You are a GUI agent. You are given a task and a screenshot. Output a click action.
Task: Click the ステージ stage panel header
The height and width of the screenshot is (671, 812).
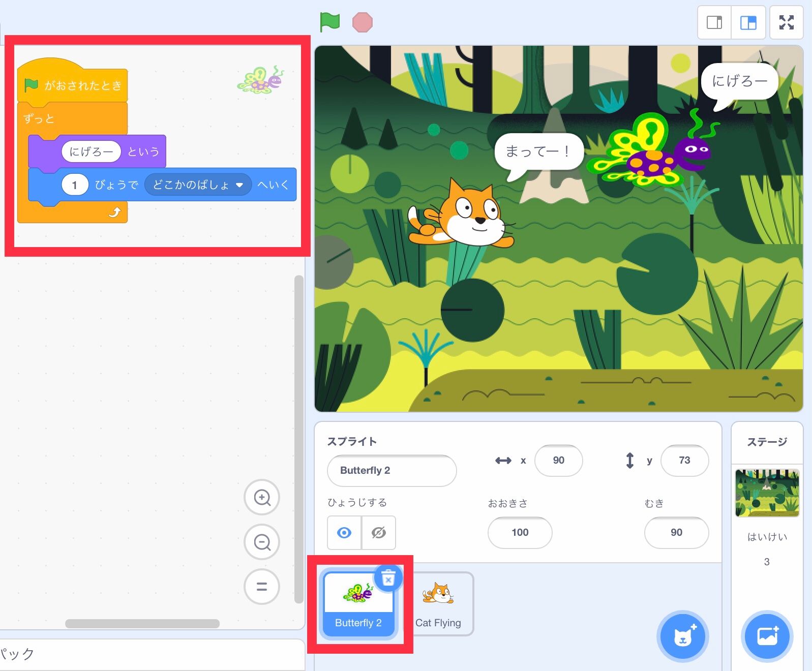(x=767, y=442)
